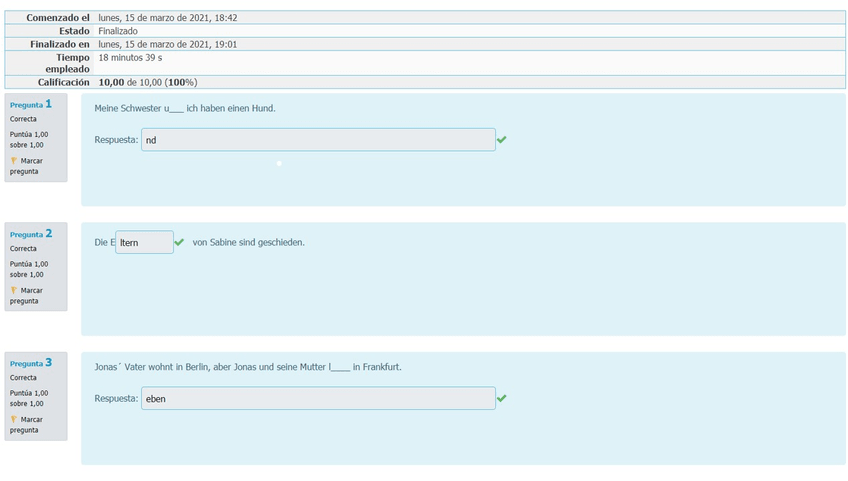848x481 pixels.
Task: Click the 'Meine Schwester' question sentence
Action: (x=184, y=108)
